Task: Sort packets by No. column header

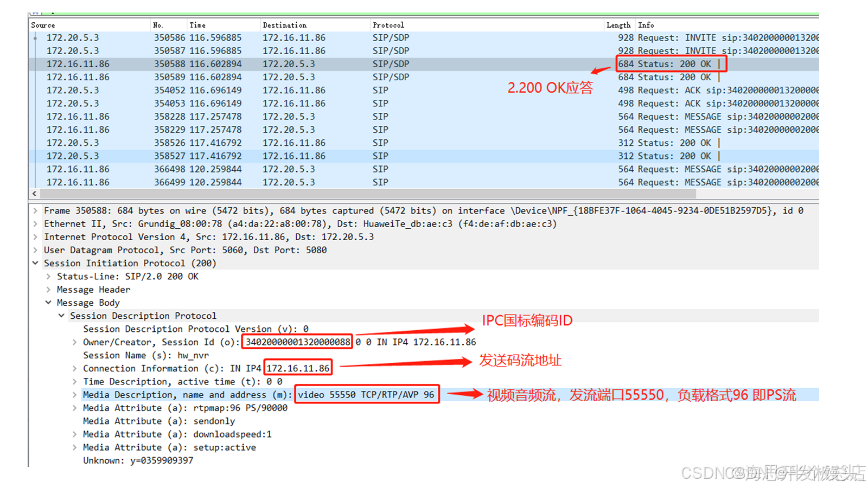Action: coord(169,25)
